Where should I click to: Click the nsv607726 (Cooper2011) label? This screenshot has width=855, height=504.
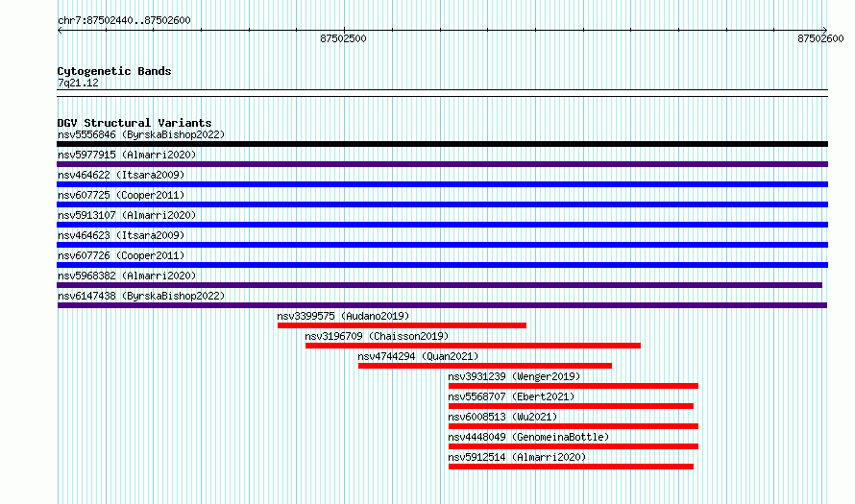pos(121,255)
